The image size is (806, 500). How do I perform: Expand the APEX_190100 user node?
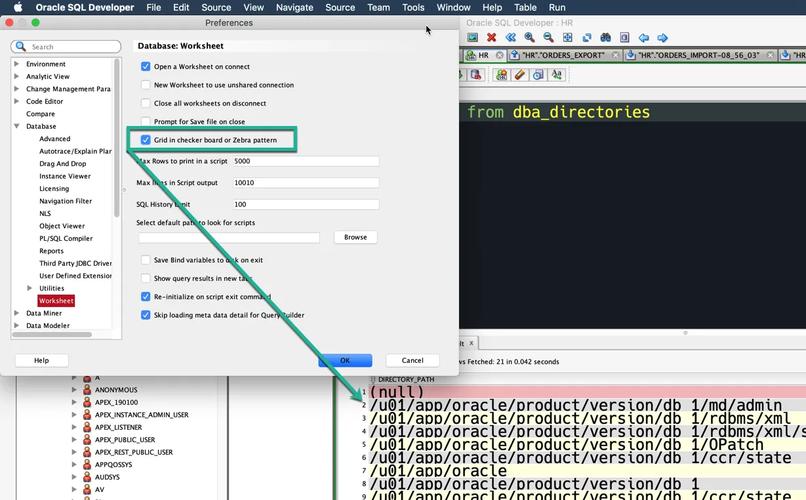[x=74, y=402]
